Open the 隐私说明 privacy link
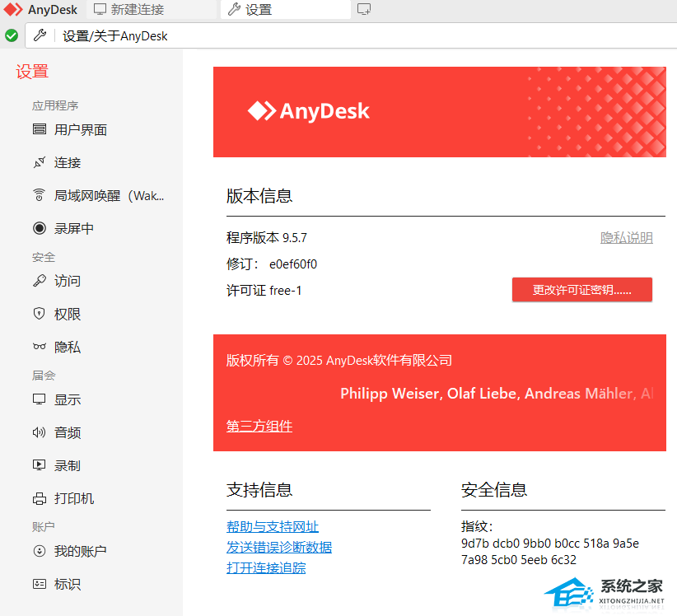Image resolution: width=677 pixels, height=616 pixels. (627, 237)
